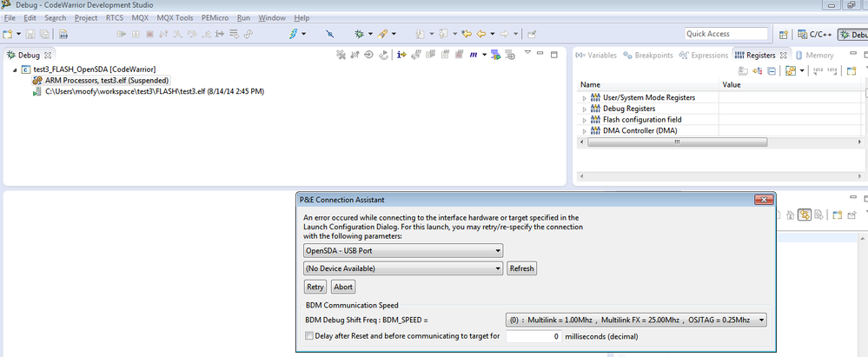The width and height of the screenshot is (868, 357).
Task: Open the OpenSDA - USB Port dropdown
Action: 403,250
